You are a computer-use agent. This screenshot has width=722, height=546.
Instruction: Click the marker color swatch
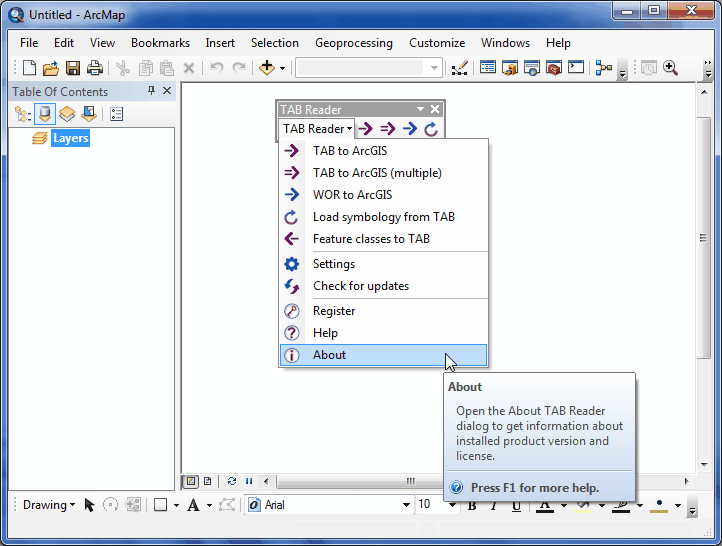click(659, 505)
